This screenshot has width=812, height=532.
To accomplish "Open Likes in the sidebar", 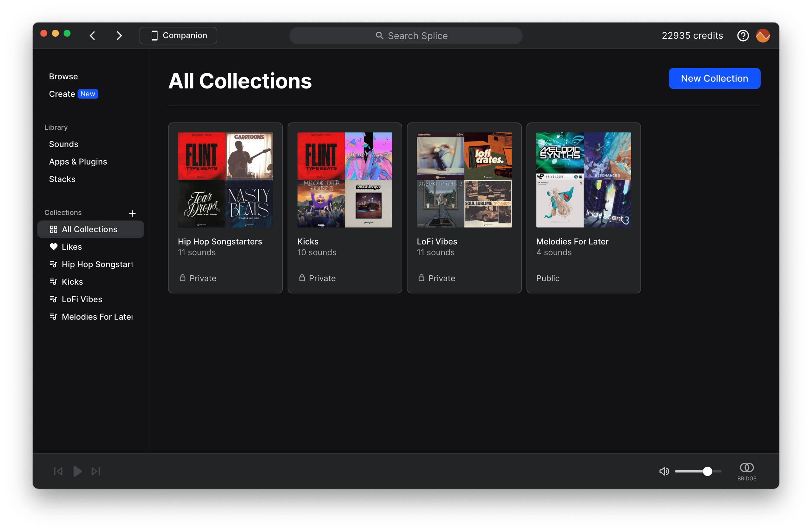I will point(72,246).
